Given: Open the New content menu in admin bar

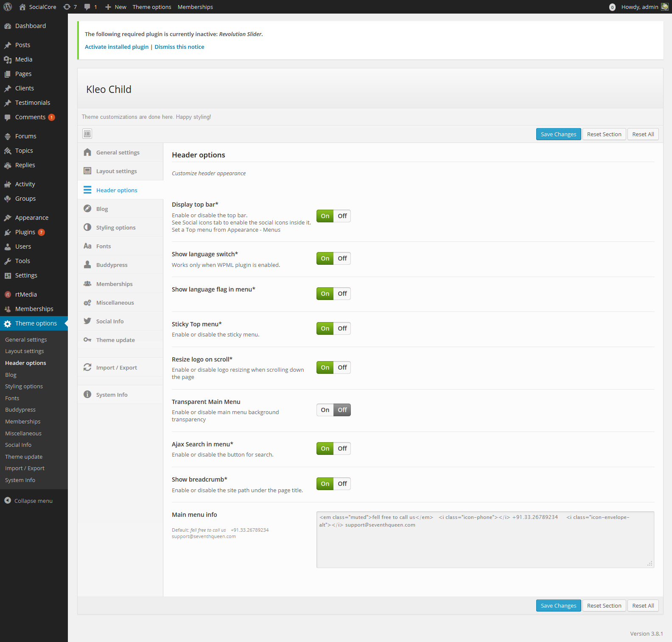Looking at the screenshot, I should click(x=116, y=7).
